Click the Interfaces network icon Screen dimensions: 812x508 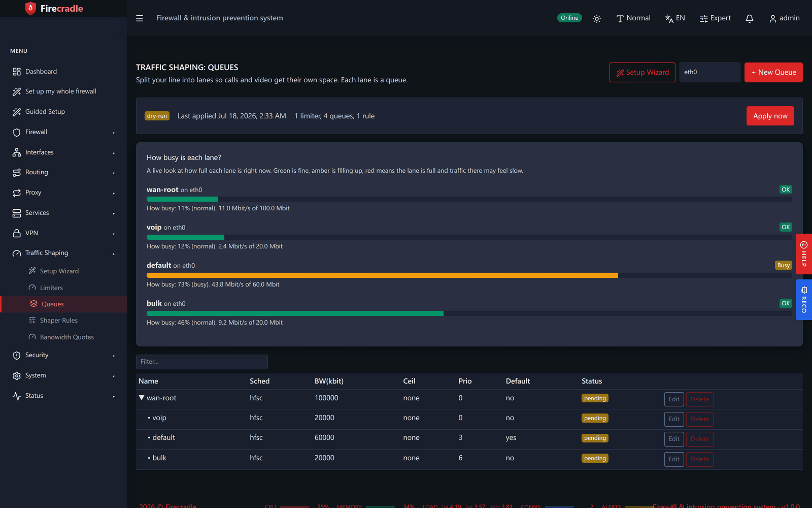[x=17, y=152]
